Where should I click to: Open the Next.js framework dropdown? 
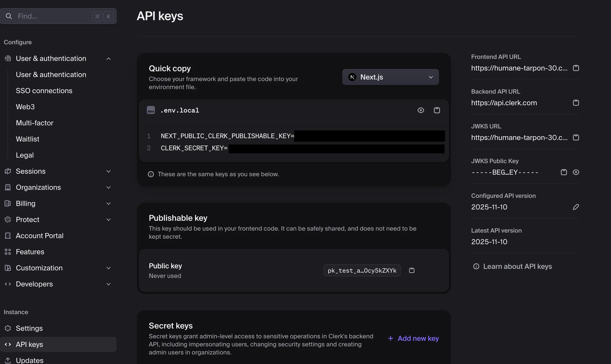[x=390, y=77]
